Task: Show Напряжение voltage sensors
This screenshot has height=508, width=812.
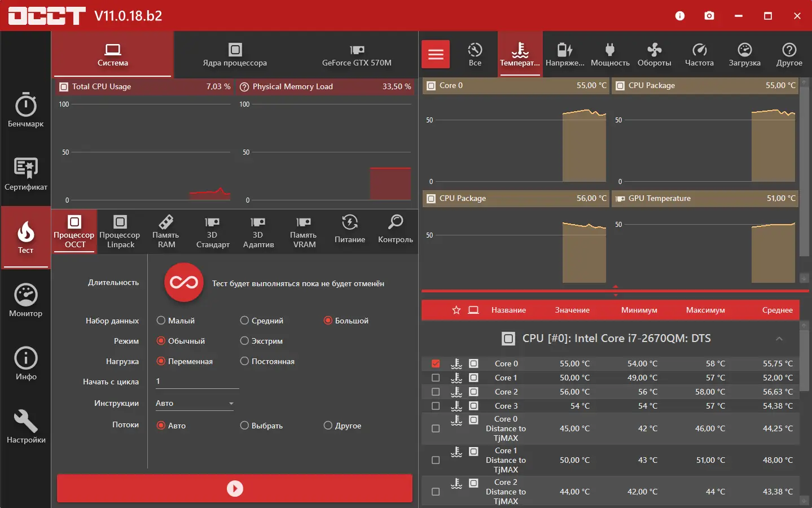Action: point(565,54)
